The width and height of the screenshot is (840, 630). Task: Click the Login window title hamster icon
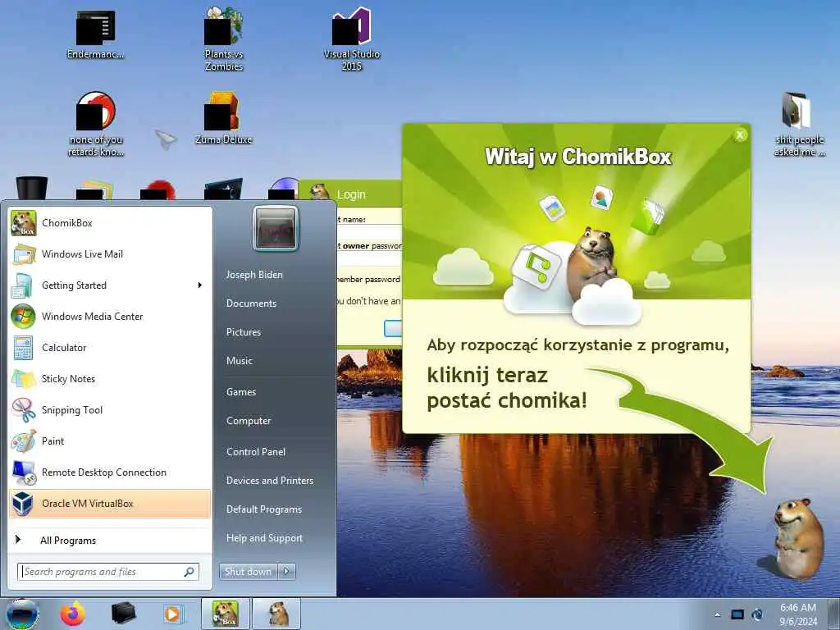[x=320, y=192]
